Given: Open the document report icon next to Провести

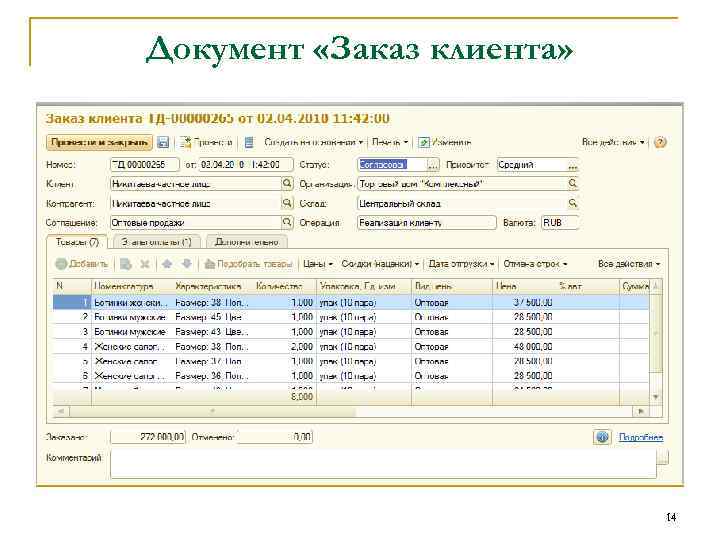Looking at the screenshot, I should pos(249,142).
